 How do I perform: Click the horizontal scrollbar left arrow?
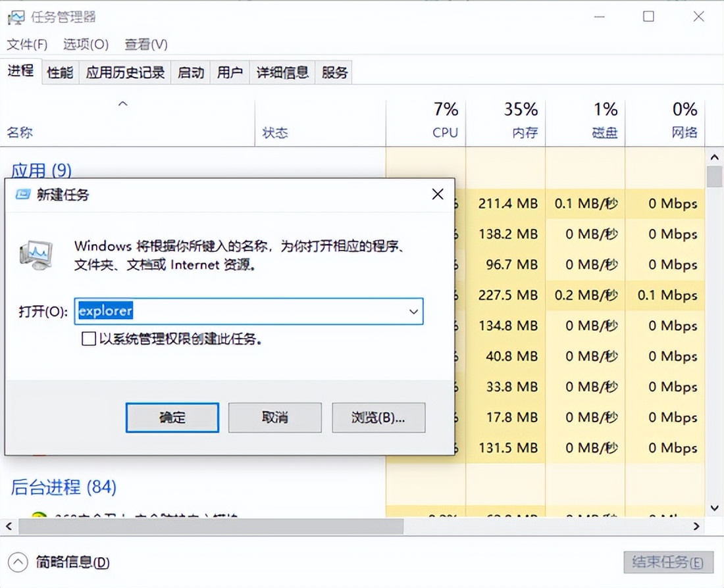[9, 526]
